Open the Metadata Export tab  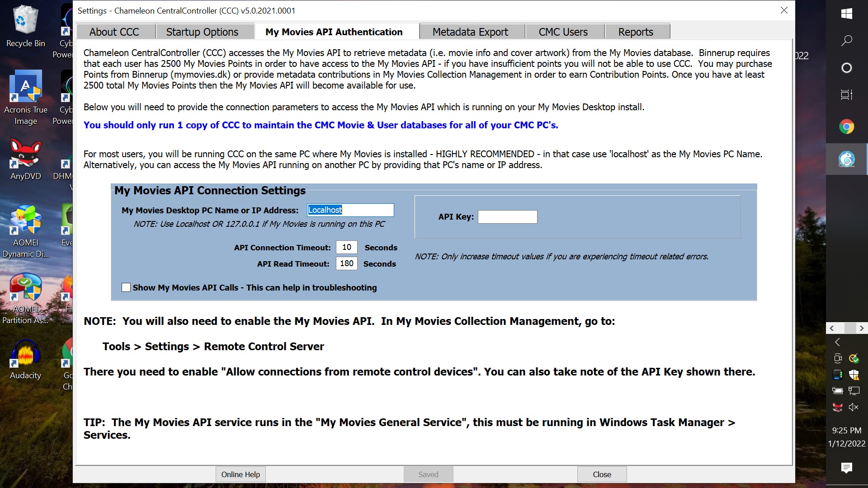(x=470, y=32)
